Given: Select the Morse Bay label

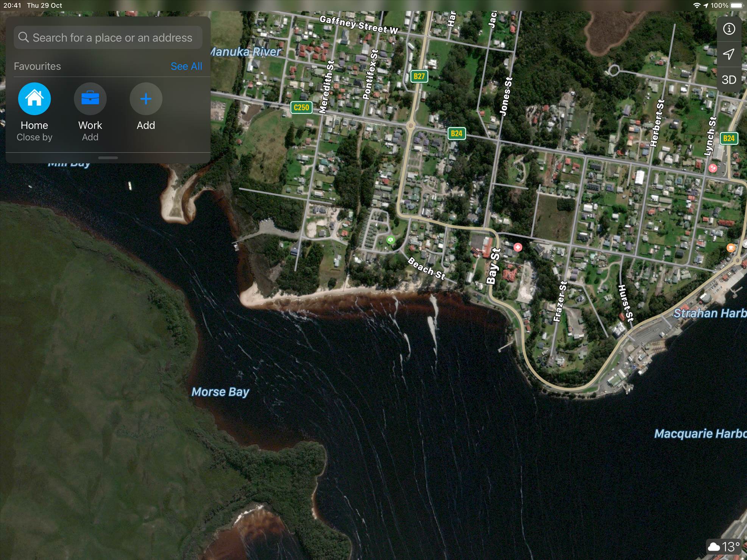Looking at the screenshot, I should pyautogui.click(x=220, y=392).
